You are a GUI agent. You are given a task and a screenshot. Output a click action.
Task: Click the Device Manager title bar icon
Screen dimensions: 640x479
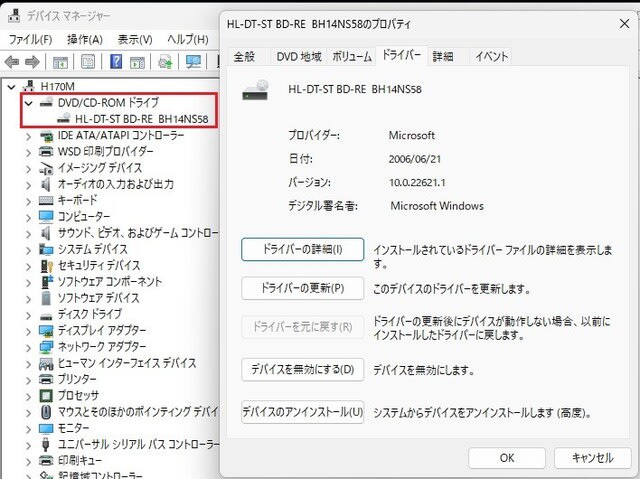(14, 16)
